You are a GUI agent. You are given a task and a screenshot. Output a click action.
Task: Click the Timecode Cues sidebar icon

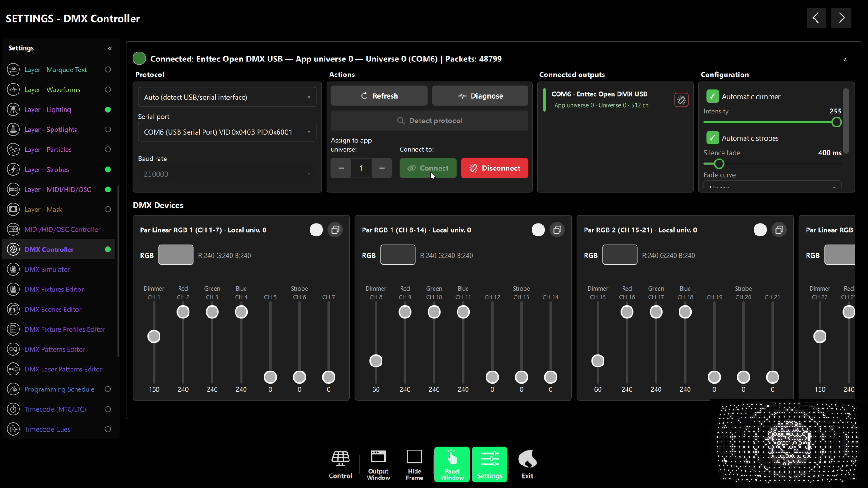pos(14,429)
